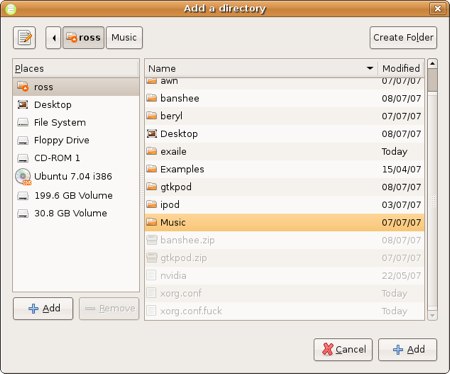
Task: Select Floppy Drive in Places
Action: [x=76, y=140]
